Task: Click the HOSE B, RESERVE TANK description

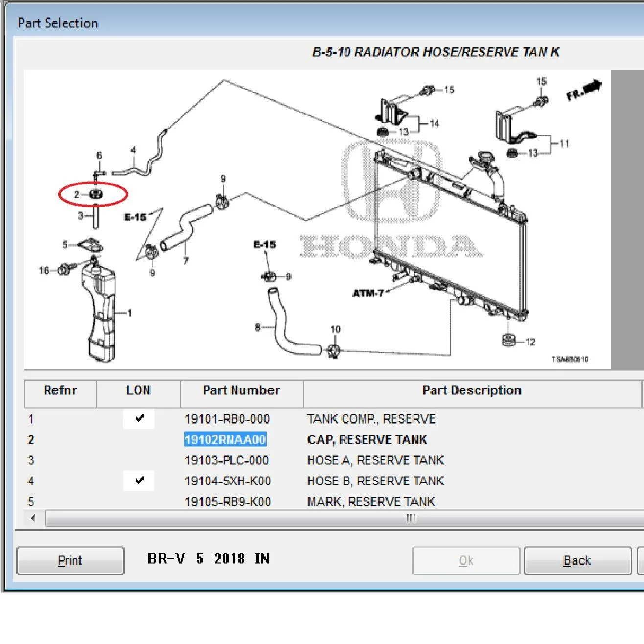Action: (375, 481)
